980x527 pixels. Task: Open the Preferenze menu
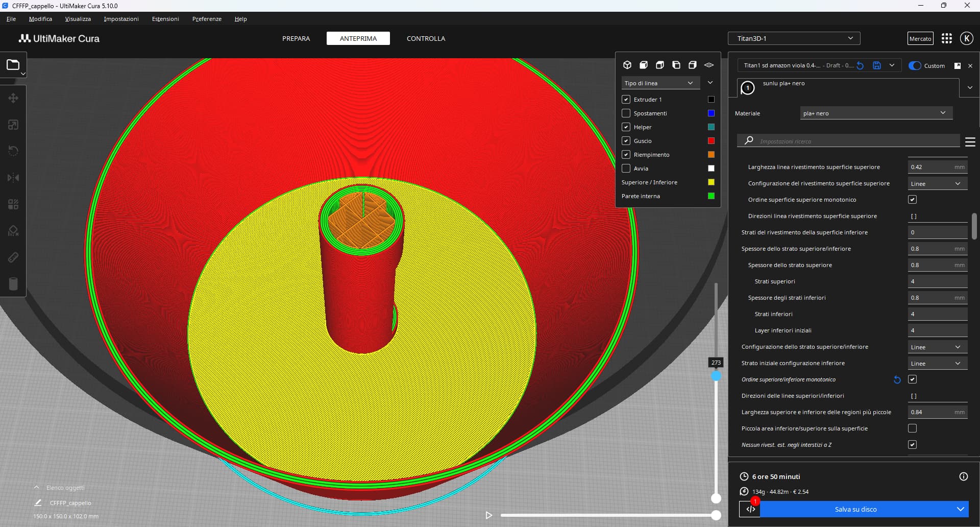207,19
